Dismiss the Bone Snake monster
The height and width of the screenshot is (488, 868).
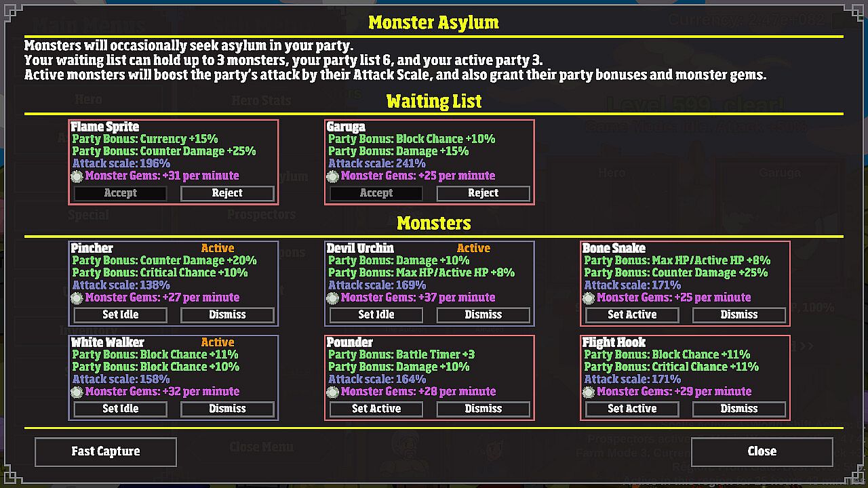pyautogui.click(x=738, y=315)
